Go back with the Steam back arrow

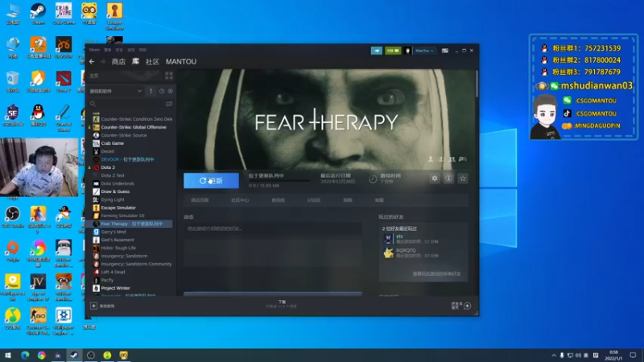pyautogui.click(x=92, y=62)
